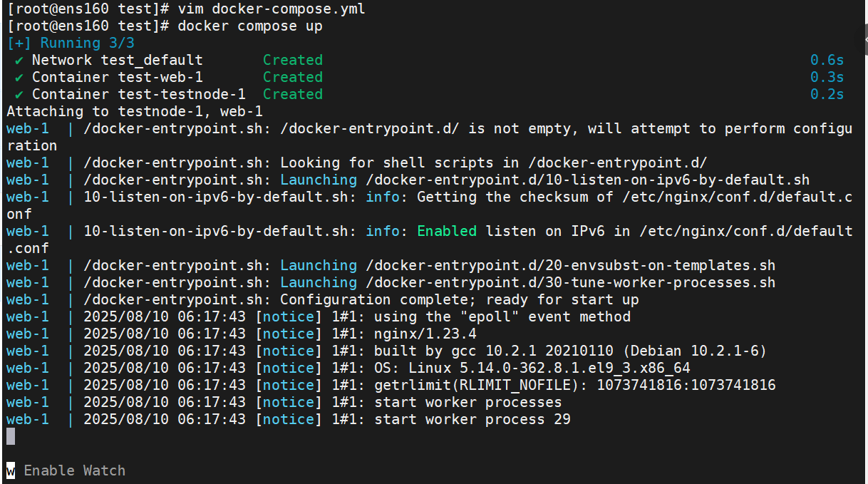Click 'Looking for shell scripts' log text
Image resolution: width=868 pixels, height=484 pixels.
tap(387, 163)
